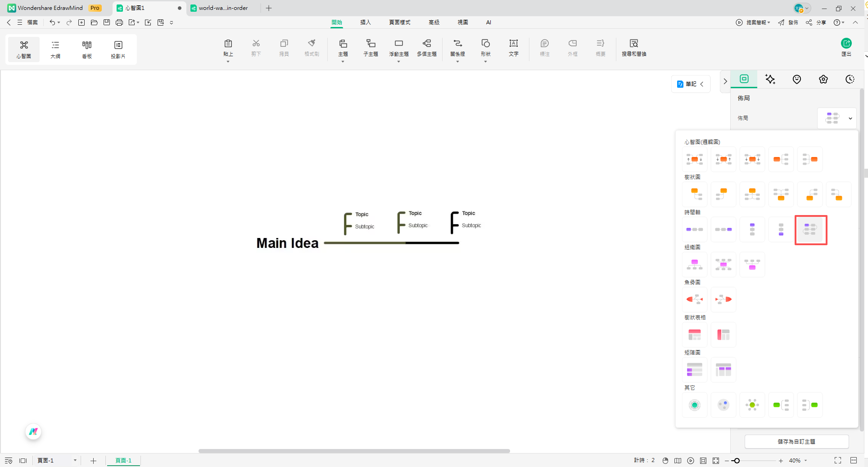This screenshot has width=868, height=467.
Task: Click the 匯出 export icon
Action: (x=846, y=47)
